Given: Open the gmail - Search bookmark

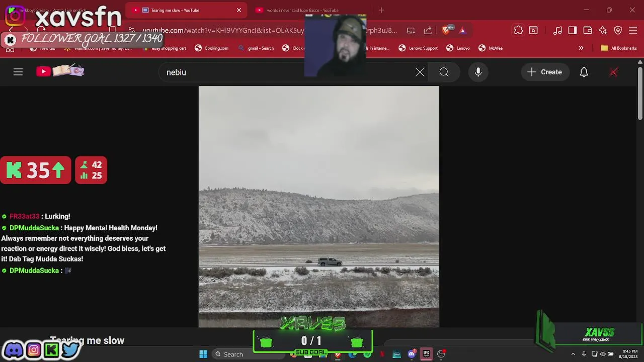Looking at the screenshot, I should (x=256, y=48).
